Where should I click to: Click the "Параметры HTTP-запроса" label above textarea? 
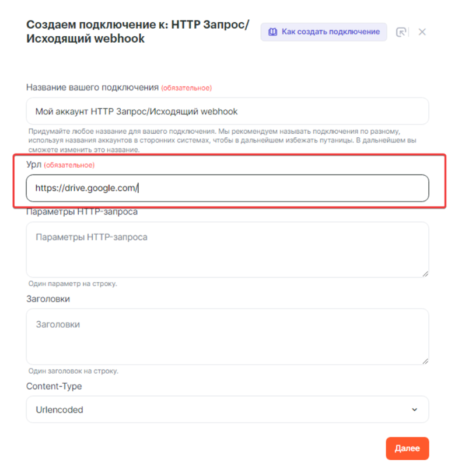[x=82, y=211]
